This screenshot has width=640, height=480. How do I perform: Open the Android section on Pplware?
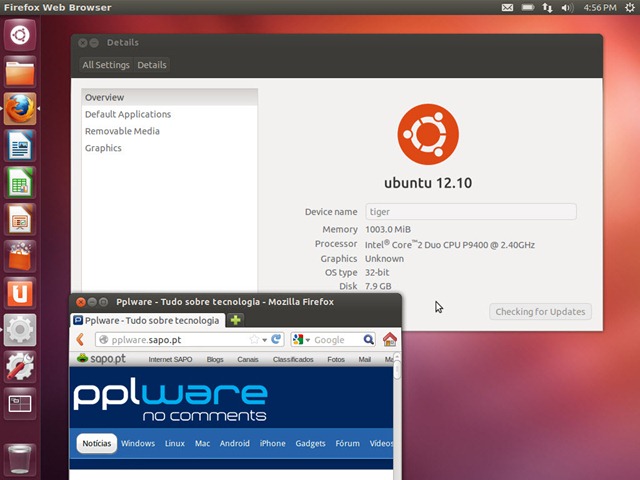pos(235,443)
